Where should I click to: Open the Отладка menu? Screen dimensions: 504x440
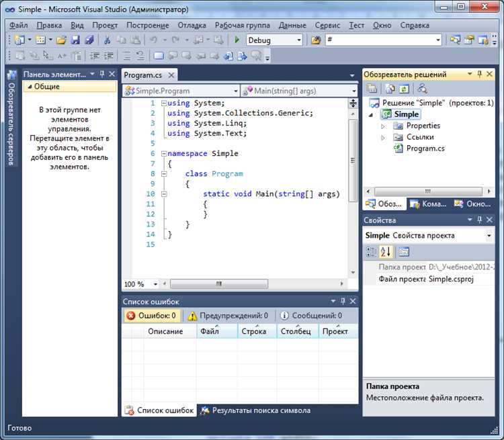pyautogui.click(x=192, y=25)
